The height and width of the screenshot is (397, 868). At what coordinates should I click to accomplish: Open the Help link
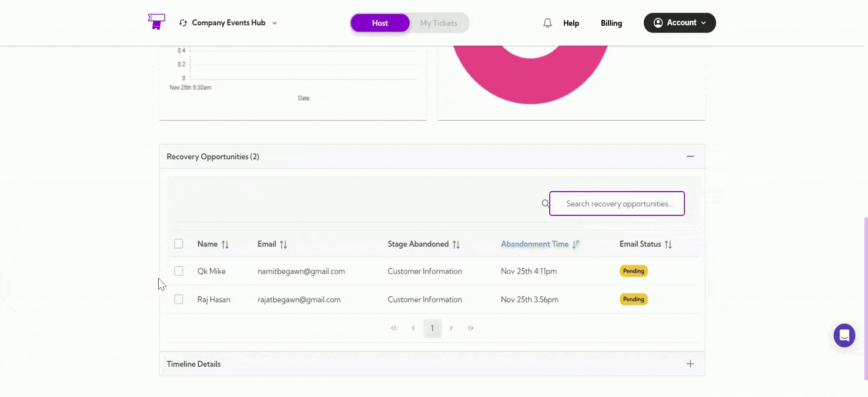pyautogui.click(x=571, y=23)
